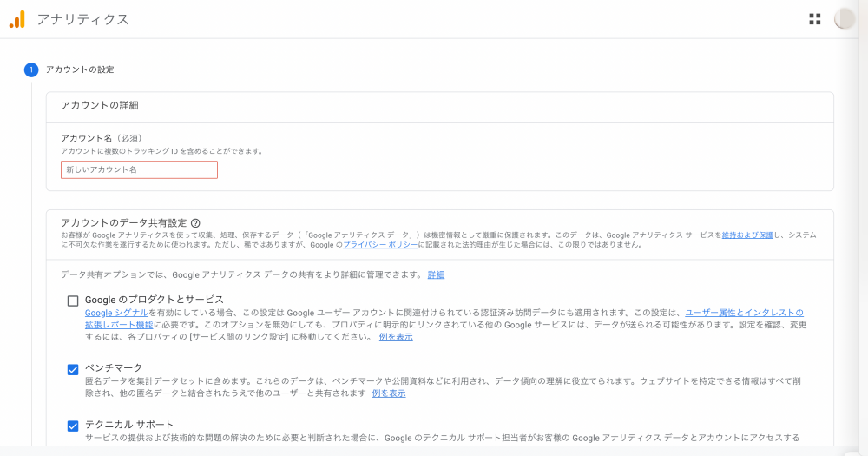This screenshot has height=456, width=868.
Task: Click the テクニカル サポート label text
Action: [129, 425]
